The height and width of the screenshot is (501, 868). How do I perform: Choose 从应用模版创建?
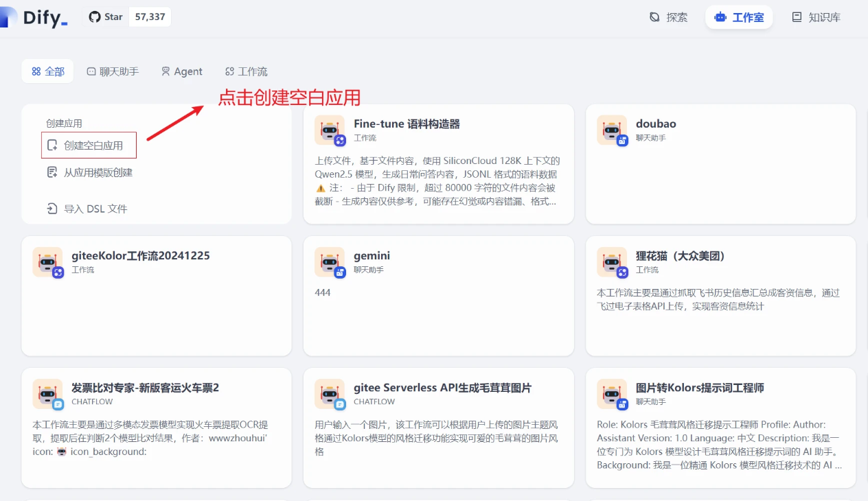click(x=89, y=172)
